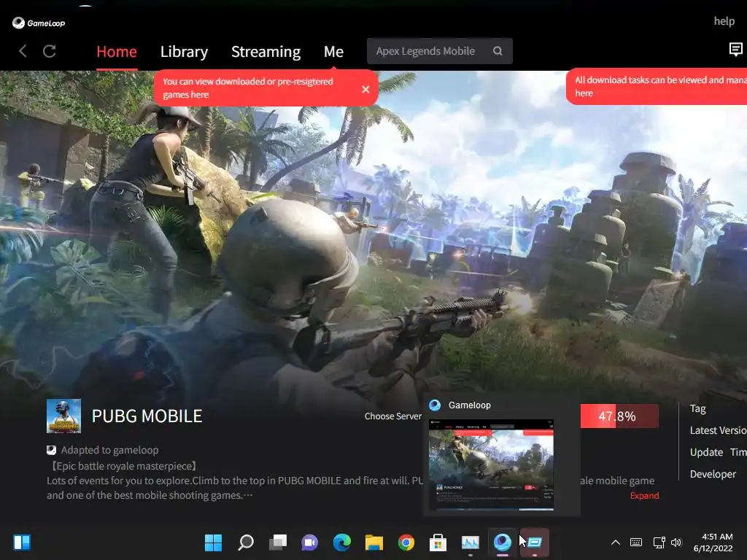Viewport: 747px width, 560px height.
Task: Switch to Library tab
Action: pos(184,52)
